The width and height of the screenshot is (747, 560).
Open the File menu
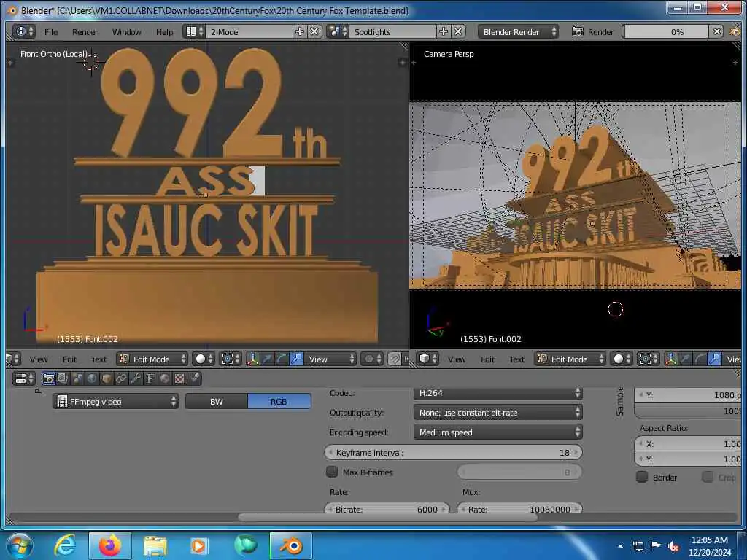51,32
